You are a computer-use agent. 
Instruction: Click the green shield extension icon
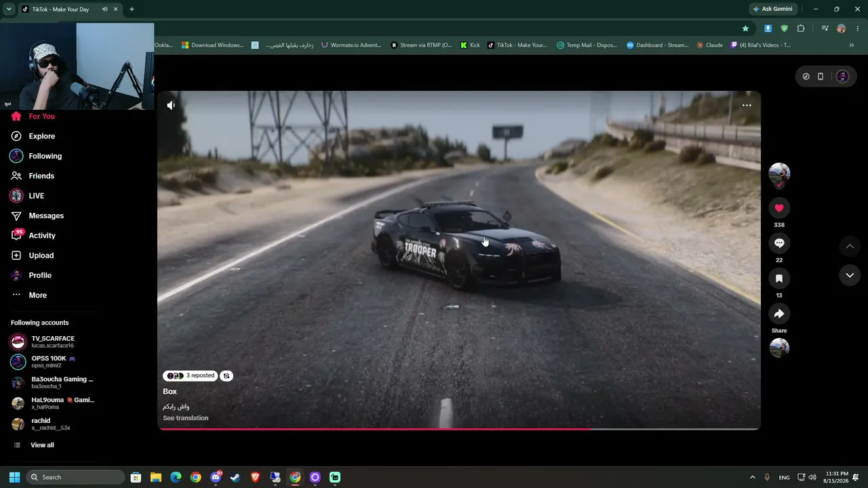(x=785, y=28)
